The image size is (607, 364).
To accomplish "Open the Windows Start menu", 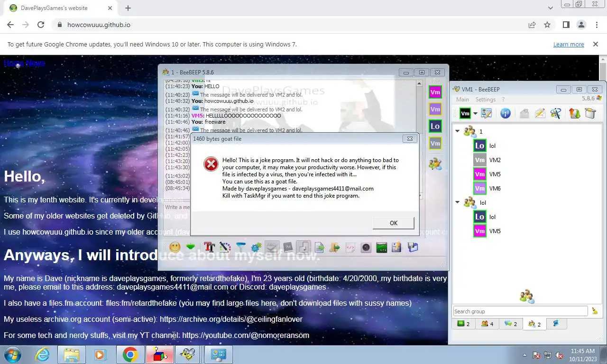I will tap(12, 355).
